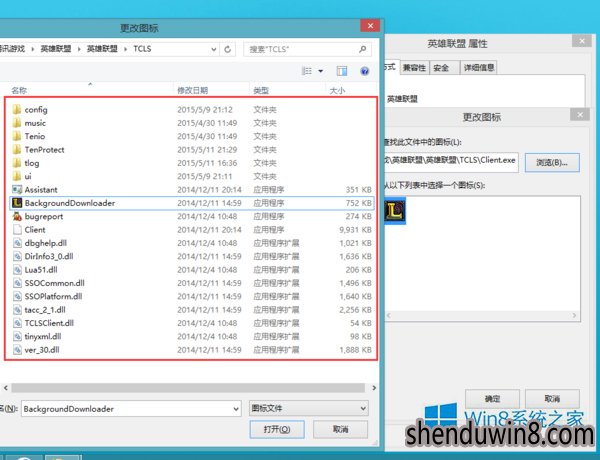Click left arrow of file list scrollbar
This screenshot has width=600, height=460.
point(6,388)
